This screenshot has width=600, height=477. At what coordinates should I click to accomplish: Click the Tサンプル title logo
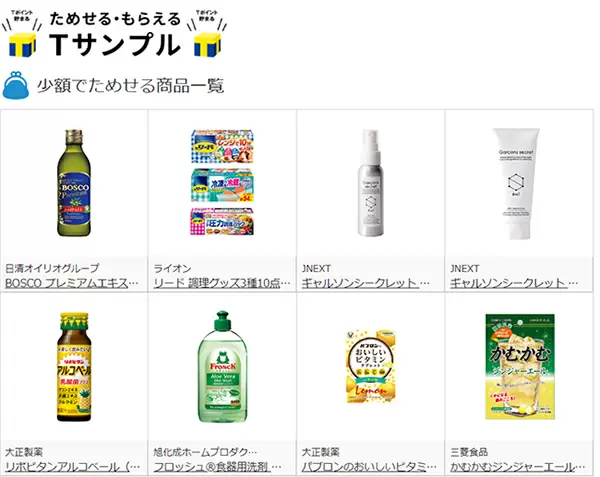click(x=115, y=34)
